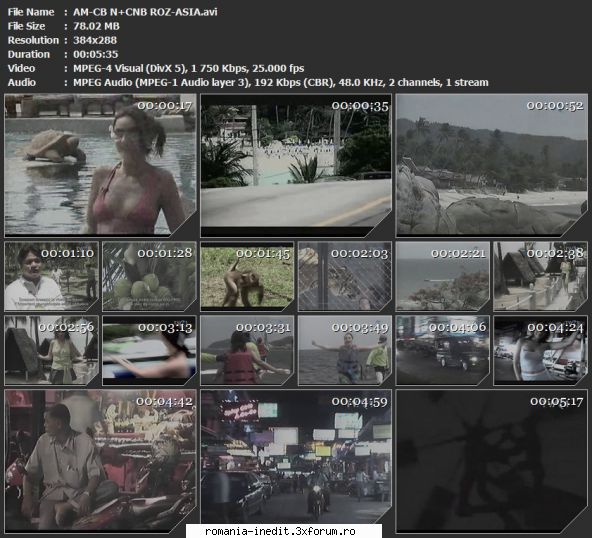
Task: Open the street market frame at 00:04:42
Action: [100, 461]
